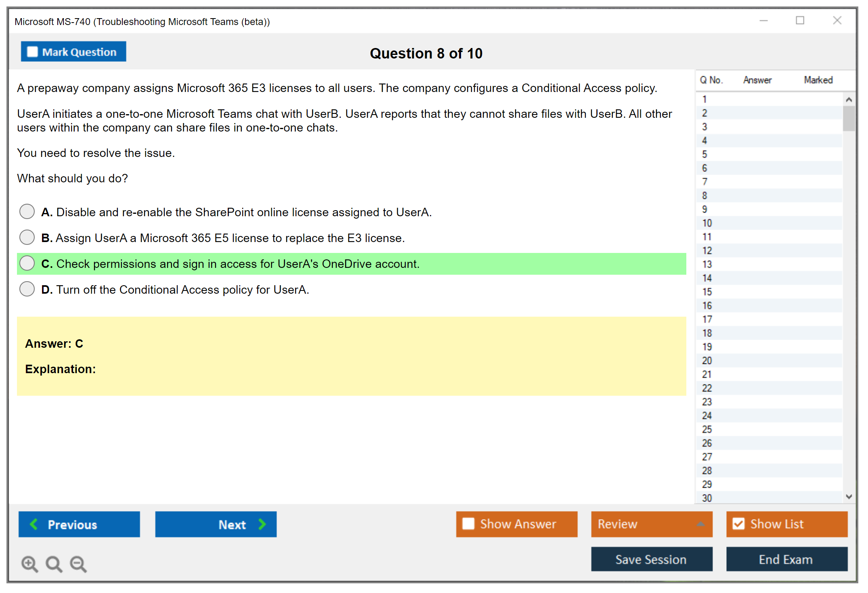Toggle the Show Answer checkbox
Screen dimensions: 868x593
[468, 524]
